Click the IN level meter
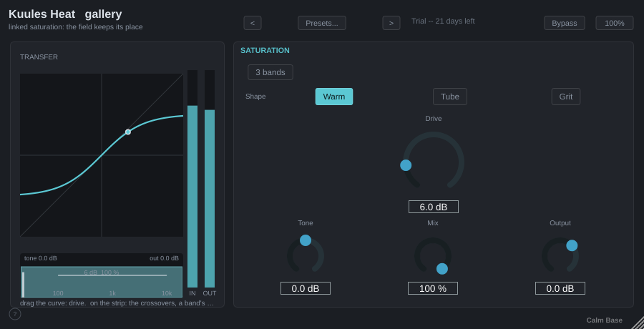Image resolution: width=644 pixels, height=329 pixels. pos(192,179)
